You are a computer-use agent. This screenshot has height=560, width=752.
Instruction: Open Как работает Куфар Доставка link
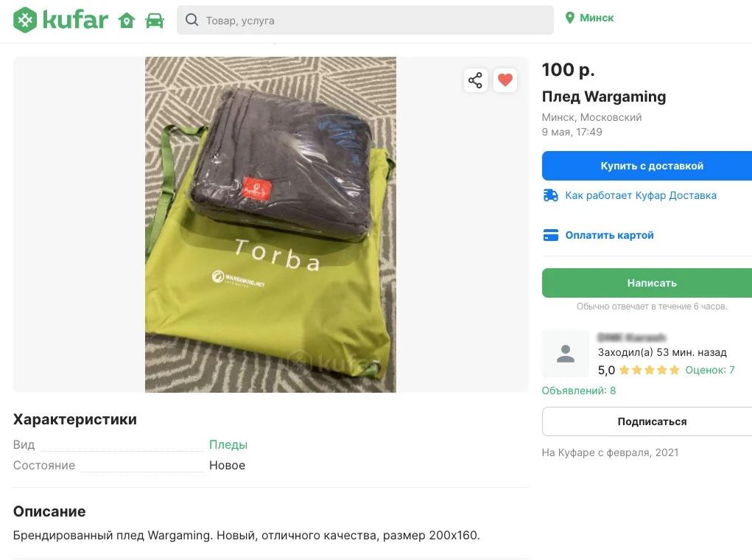click(x=640, y=195)
